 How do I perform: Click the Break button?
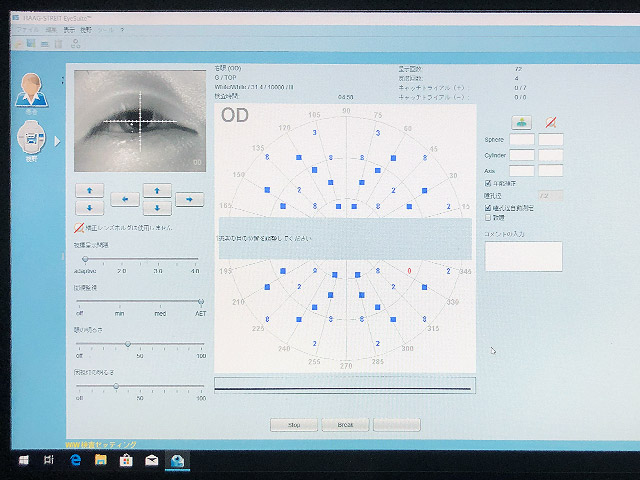[x=345, y=425]
